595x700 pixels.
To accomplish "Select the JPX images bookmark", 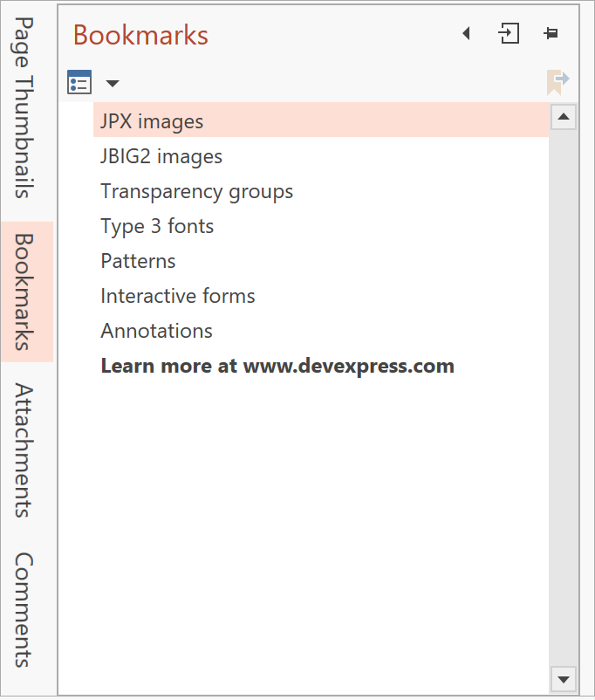I will click(152, 121).
